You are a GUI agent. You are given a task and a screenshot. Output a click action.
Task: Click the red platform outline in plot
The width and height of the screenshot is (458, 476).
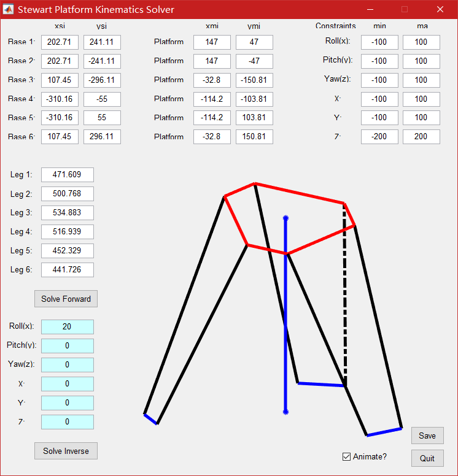pos(300,193)
